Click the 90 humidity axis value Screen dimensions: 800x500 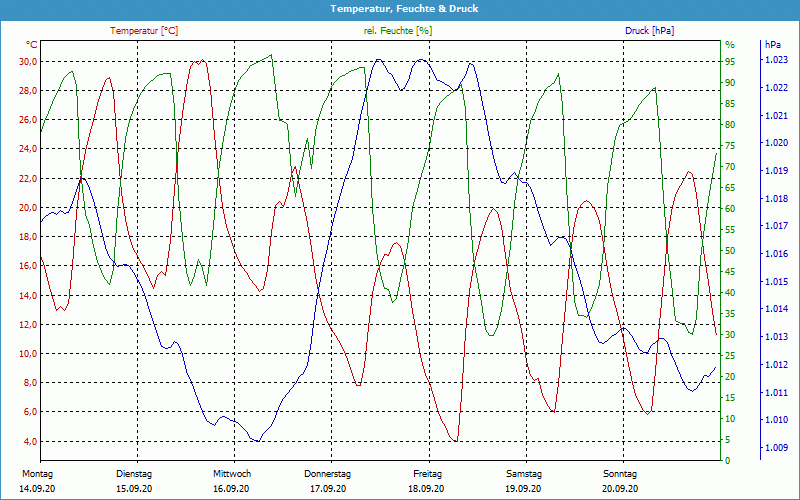(x=730, y=82)
